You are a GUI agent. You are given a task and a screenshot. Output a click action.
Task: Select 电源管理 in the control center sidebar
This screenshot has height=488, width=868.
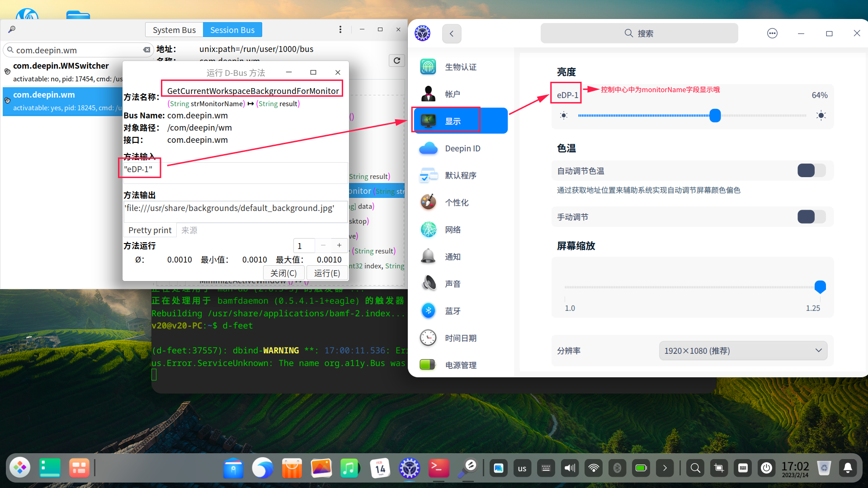coord(461,365)
